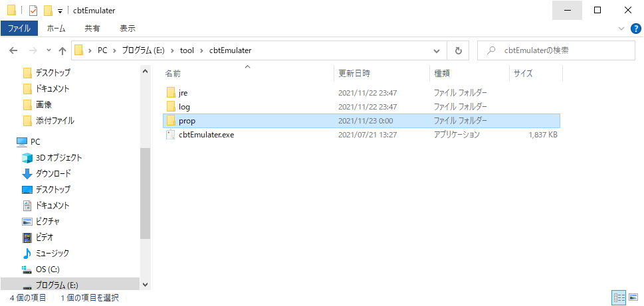Screen dimensions: 644x306
Task: Select プログラム (E:) drive in navigation pane
Action: pos(70,284)
